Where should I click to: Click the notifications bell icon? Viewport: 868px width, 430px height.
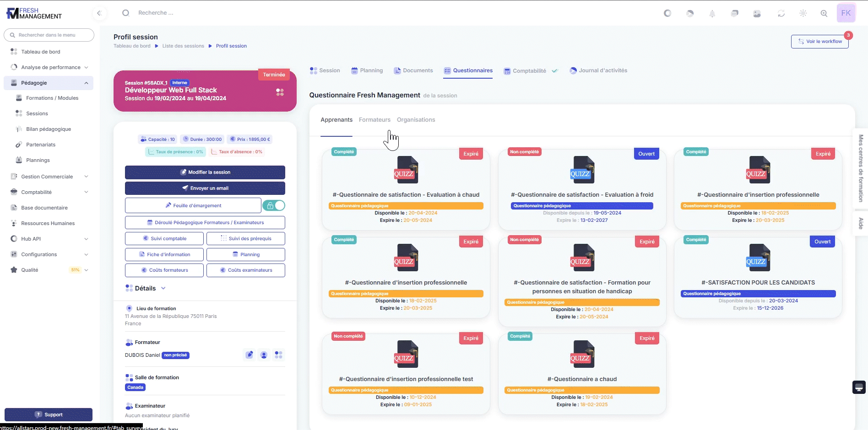[x=712, y=14]
